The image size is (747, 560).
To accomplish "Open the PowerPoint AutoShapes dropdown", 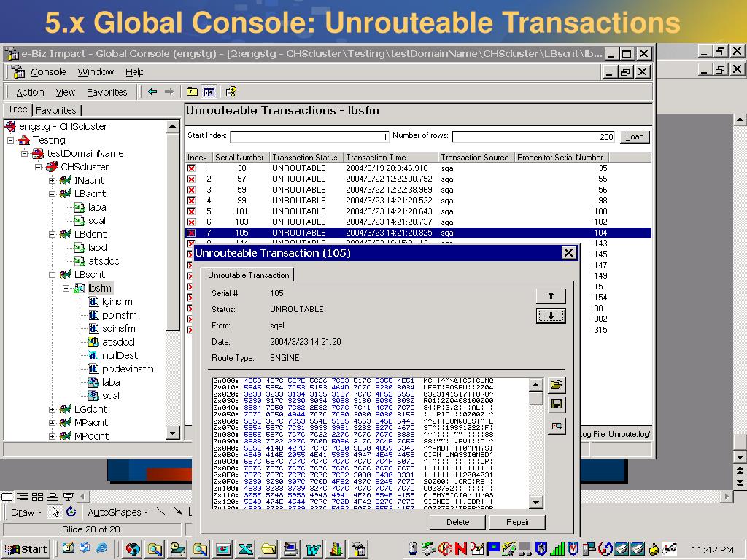I will [x=117, y=513].
